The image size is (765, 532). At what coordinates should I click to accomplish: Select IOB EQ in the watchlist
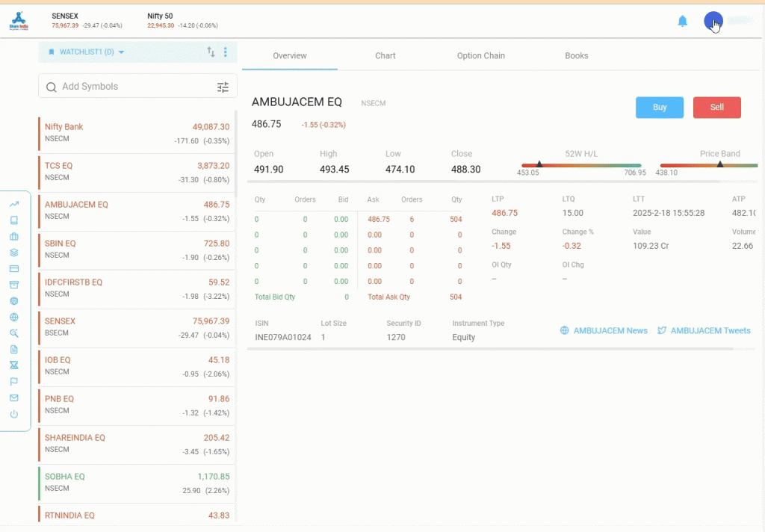point(137,367)
